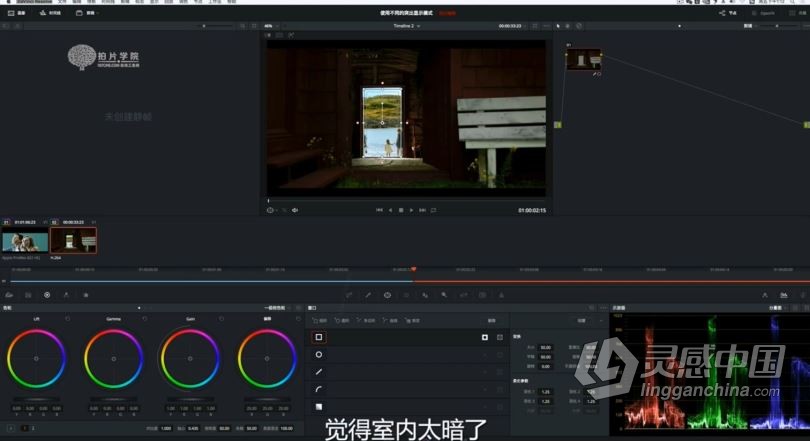The height and width of the screenshot is (441, 810).
Task: Toggle rectangle window invert button
Action: [485, 337]
